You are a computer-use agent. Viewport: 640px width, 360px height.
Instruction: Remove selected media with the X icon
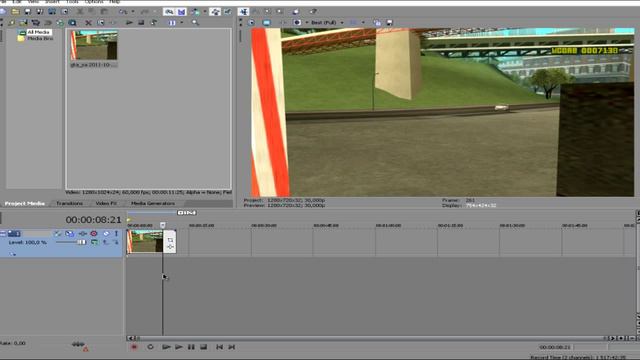(88, 23)
